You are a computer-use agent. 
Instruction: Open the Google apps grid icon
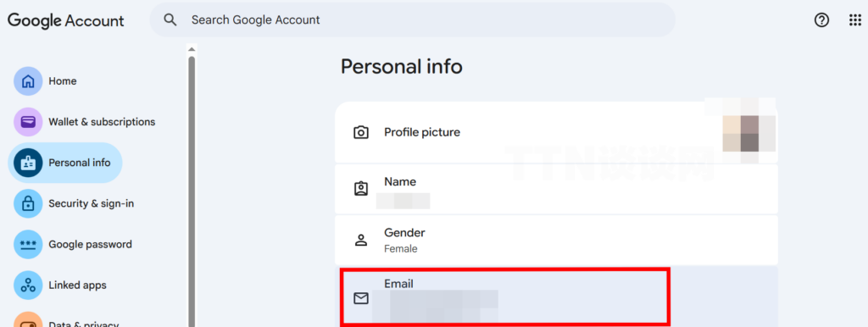[x=854, y=20]
